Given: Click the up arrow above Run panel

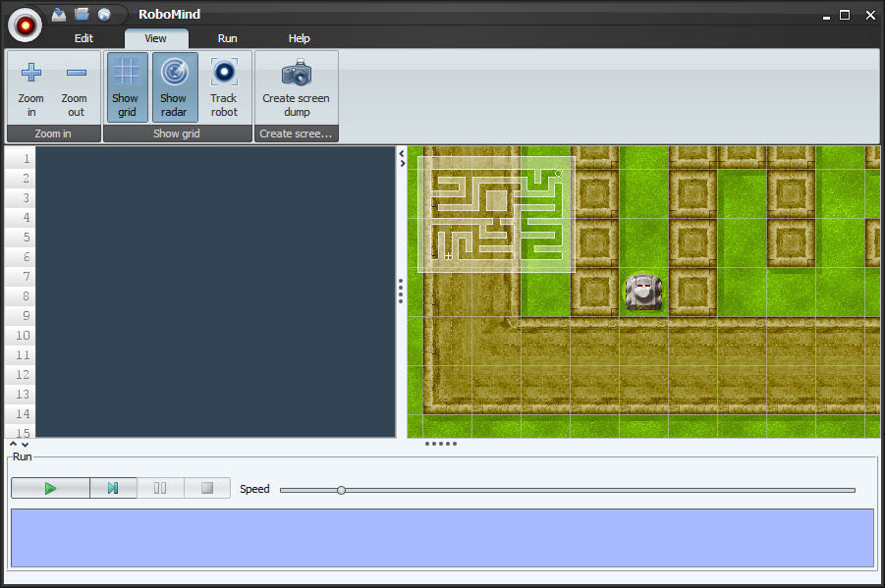Looking at the screenshot, I should [14, 444].
